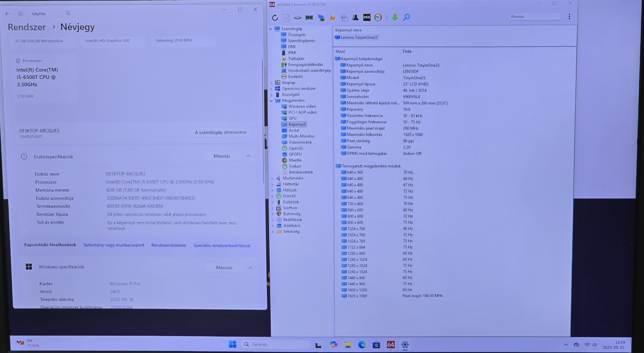Open the OSD panel icon in AIDA64
This screenshot has height=353, width=644.
click(x=366, y=17)
